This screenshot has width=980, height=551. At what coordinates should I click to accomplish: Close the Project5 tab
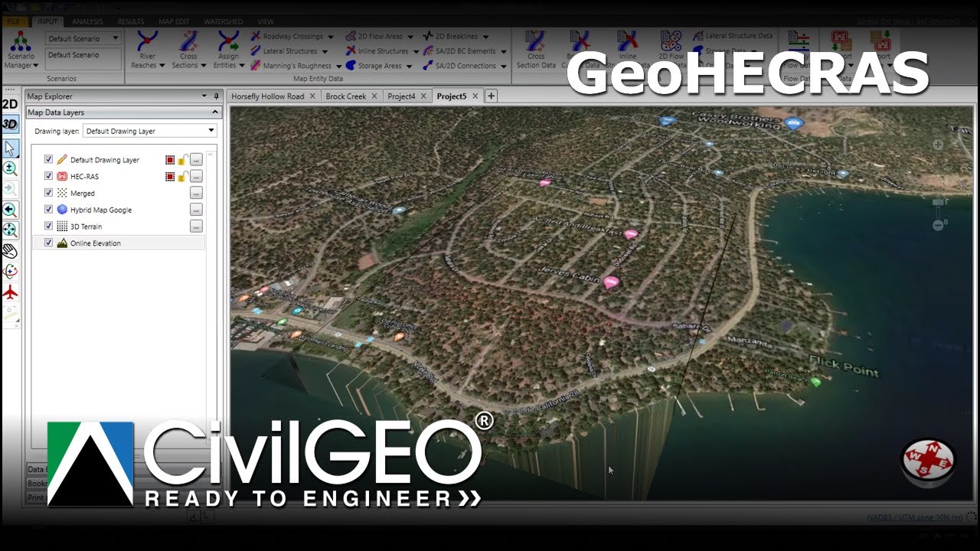point(475,96)
